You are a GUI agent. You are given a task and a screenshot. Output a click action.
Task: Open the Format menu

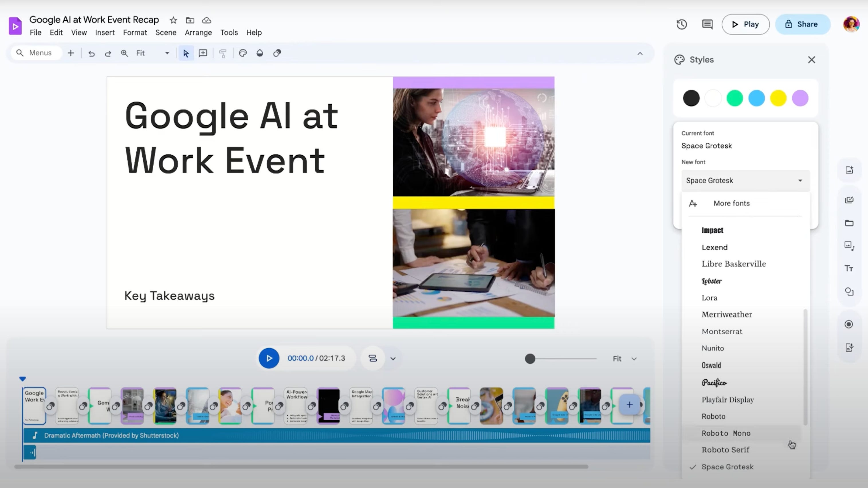click(135, 33)
